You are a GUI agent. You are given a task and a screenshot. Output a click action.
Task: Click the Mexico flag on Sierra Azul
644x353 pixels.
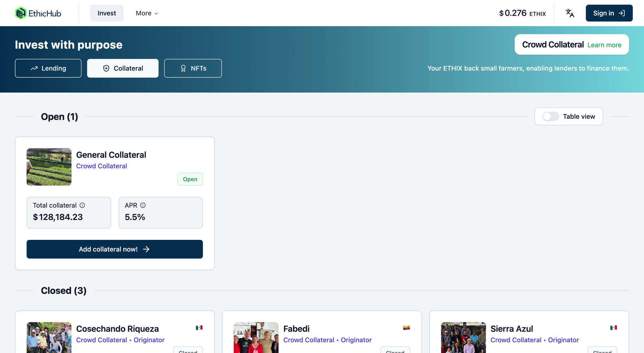tap(613, 328)
